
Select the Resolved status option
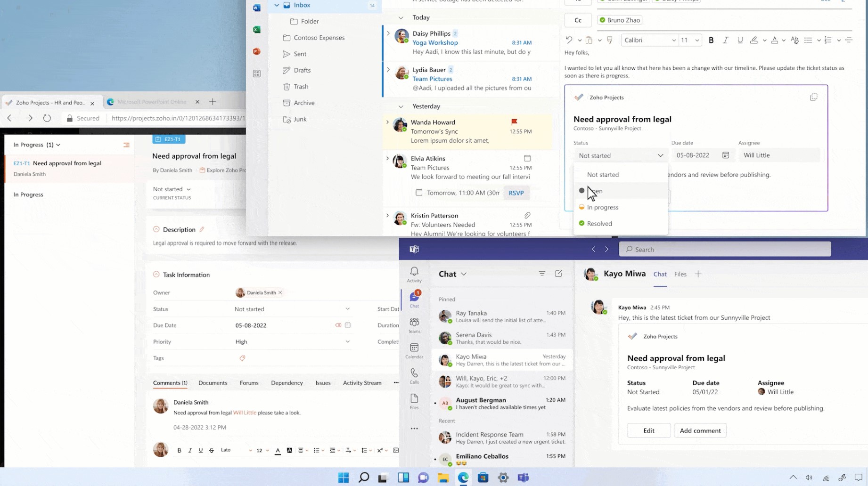pos(599,224)
